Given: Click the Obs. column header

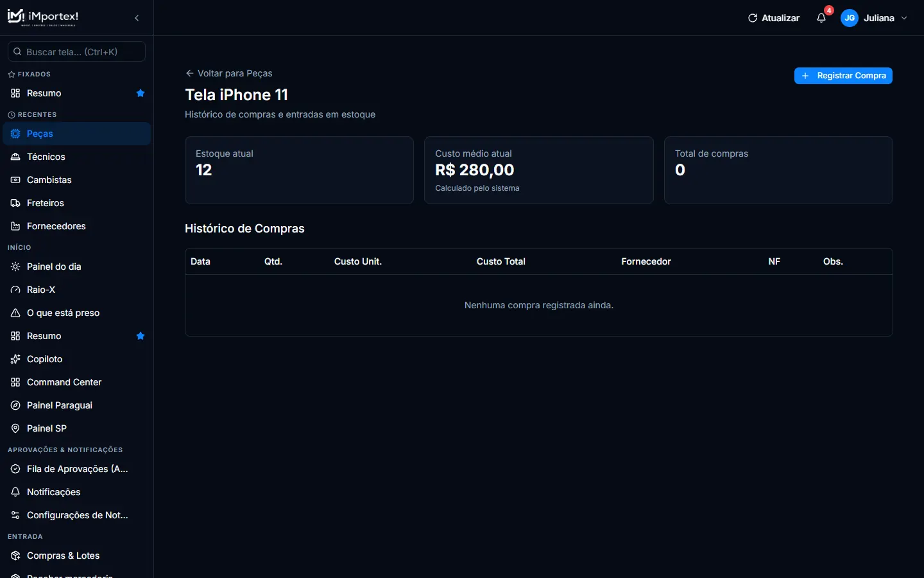Looking at the screenshot, I should pos(833,261).
